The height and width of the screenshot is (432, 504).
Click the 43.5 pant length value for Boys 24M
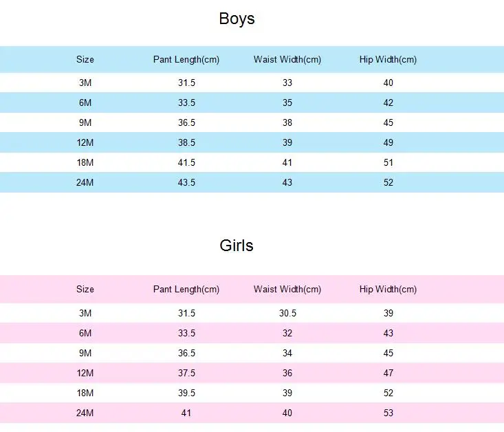coord(187,182)
